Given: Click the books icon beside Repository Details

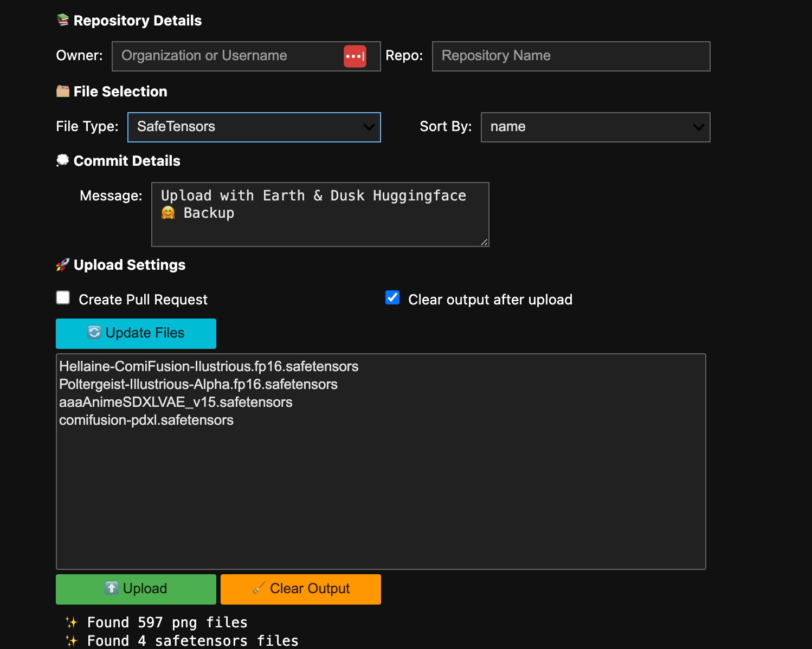Looking at the screenshot, I should coord(63,21).
